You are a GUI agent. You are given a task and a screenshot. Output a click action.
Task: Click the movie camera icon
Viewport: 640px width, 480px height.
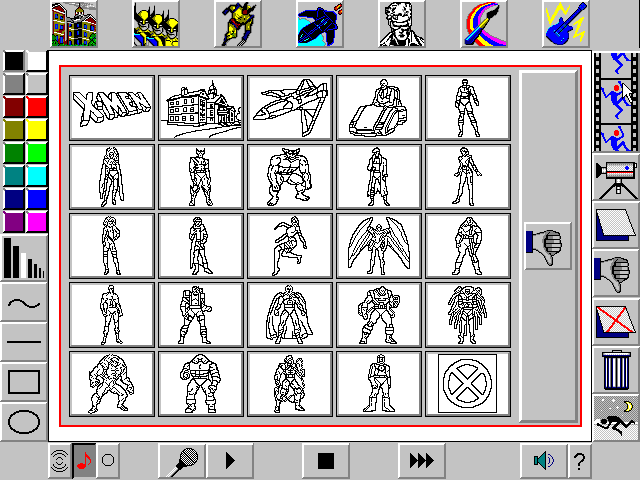(x=616, y=178)
